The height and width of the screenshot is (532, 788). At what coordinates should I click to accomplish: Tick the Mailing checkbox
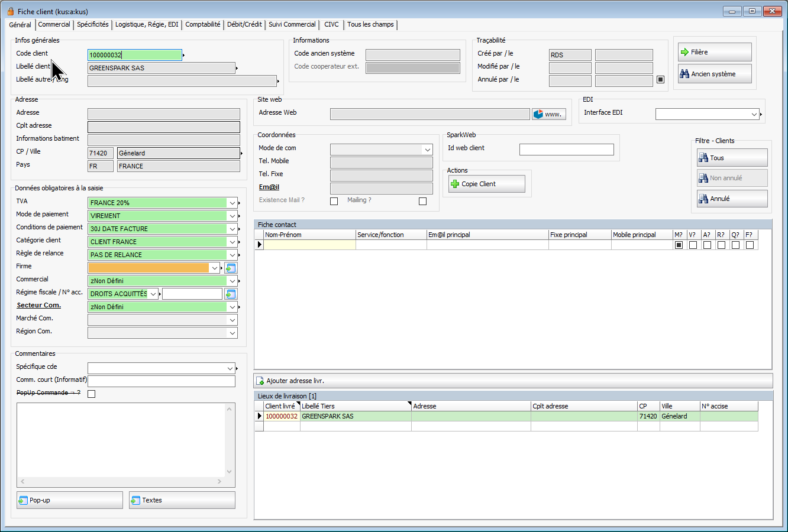point(422,201)
